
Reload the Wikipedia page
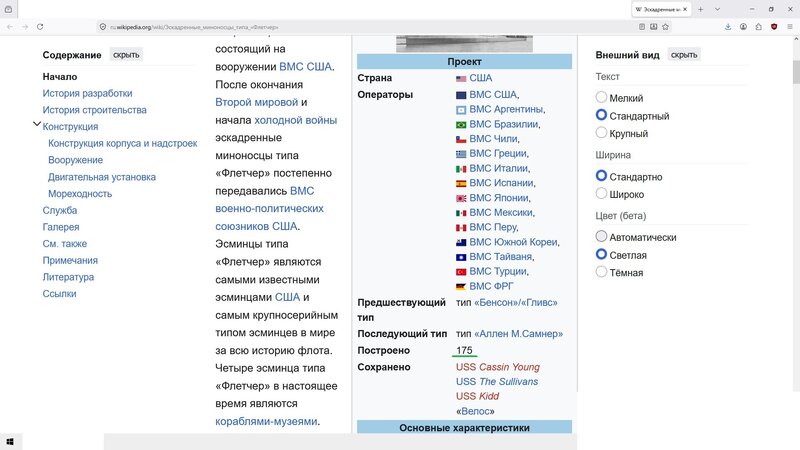(x=40, y=27)
